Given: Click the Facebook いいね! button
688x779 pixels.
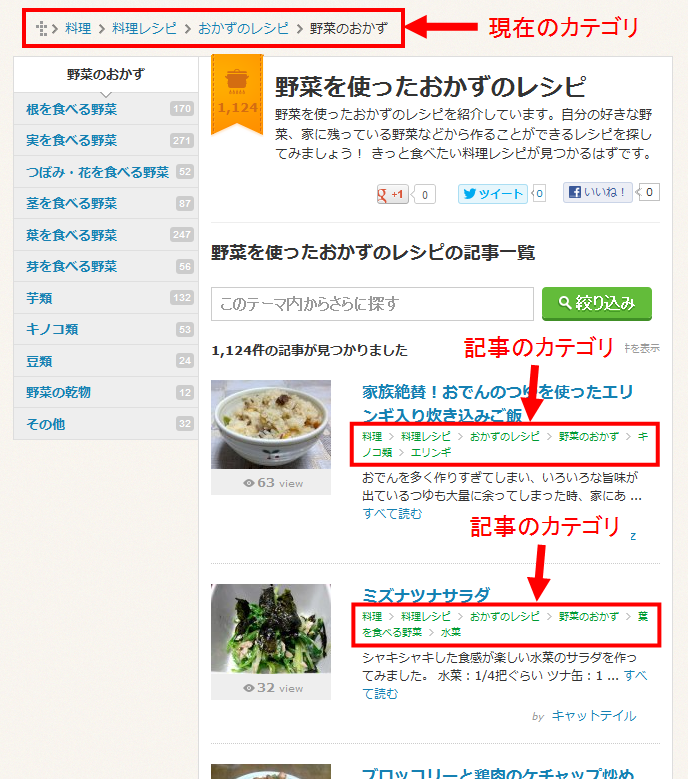Looking at the screenshot, I should [597, 192].
